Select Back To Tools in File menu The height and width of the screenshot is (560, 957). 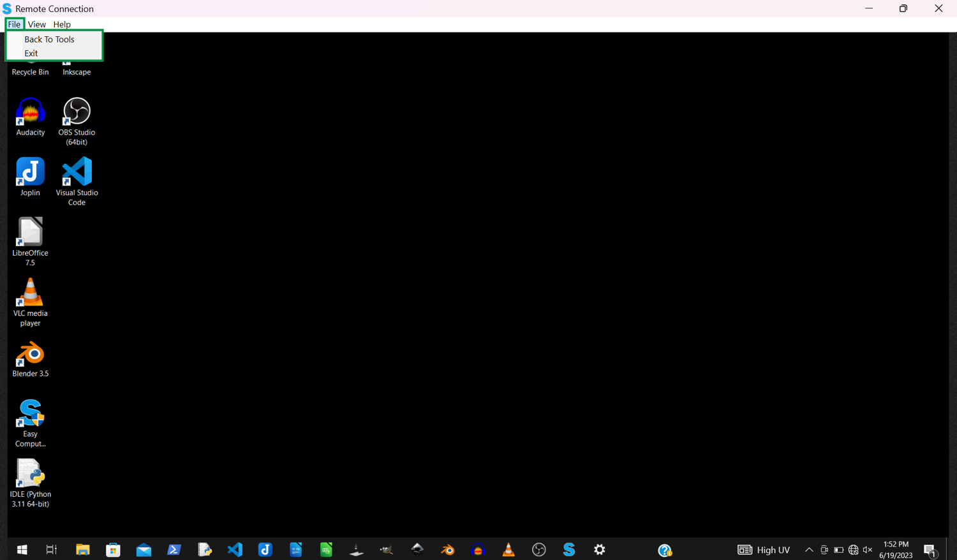pyautogui.click(x=49, y=40)
